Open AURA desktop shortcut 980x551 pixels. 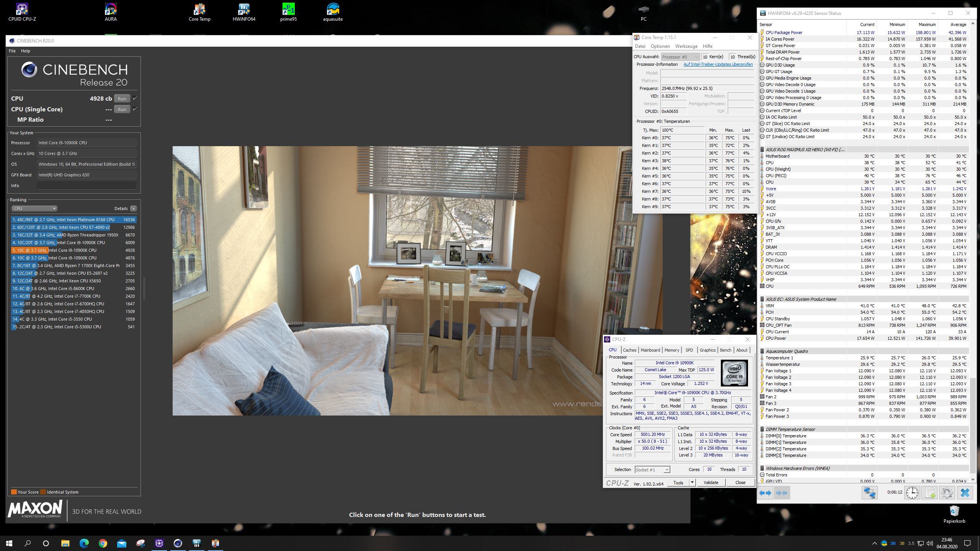(x=111, y=12)
